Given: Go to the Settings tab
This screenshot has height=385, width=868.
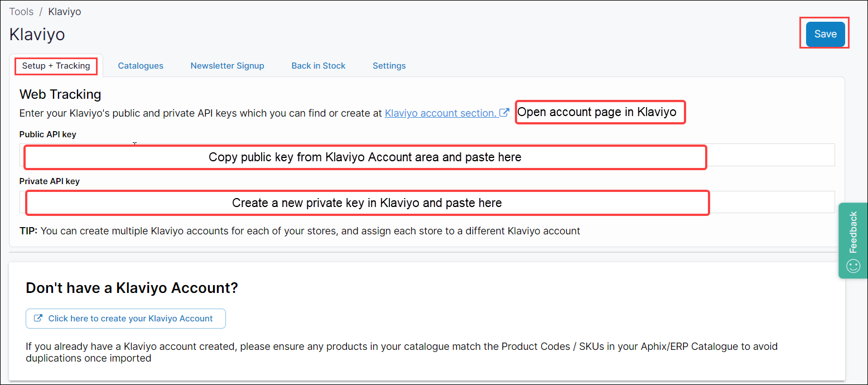Looking at the screenshot, I should [389, 66].
